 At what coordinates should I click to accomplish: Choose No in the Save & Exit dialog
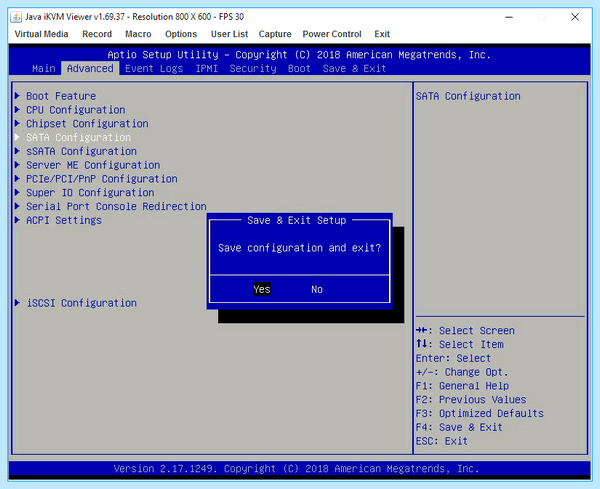317,289
